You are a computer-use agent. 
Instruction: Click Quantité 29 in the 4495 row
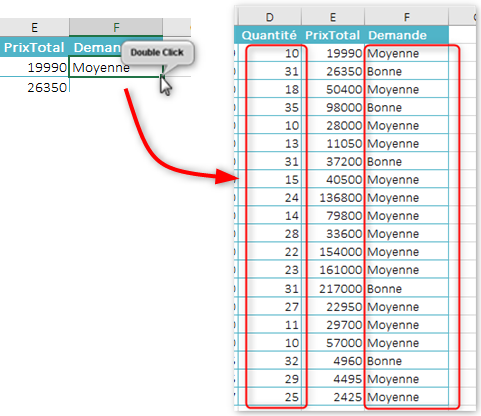(270, 378)
